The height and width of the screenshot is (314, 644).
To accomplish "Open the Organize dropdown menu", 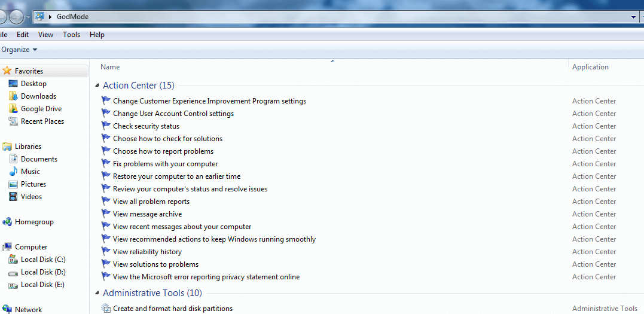I will (19, 50).
